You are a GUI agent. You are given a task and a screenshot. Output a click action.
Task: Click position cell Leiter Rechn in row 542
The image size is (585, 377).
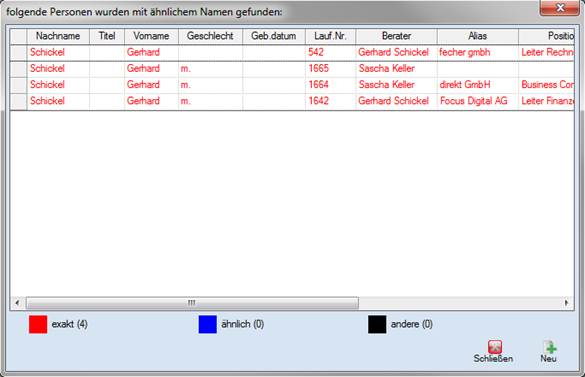click(x=546, y=52)
